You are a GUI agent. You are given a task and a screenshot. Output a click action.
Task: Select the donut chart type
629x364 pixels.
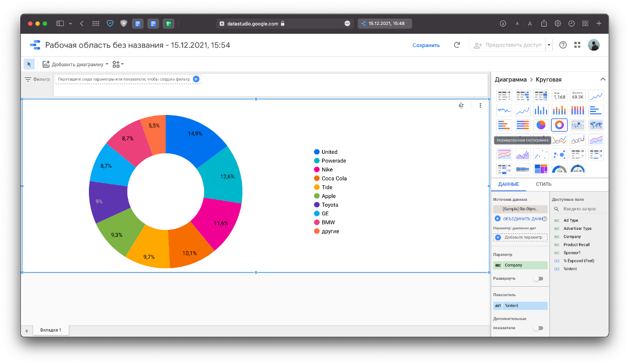559,125
